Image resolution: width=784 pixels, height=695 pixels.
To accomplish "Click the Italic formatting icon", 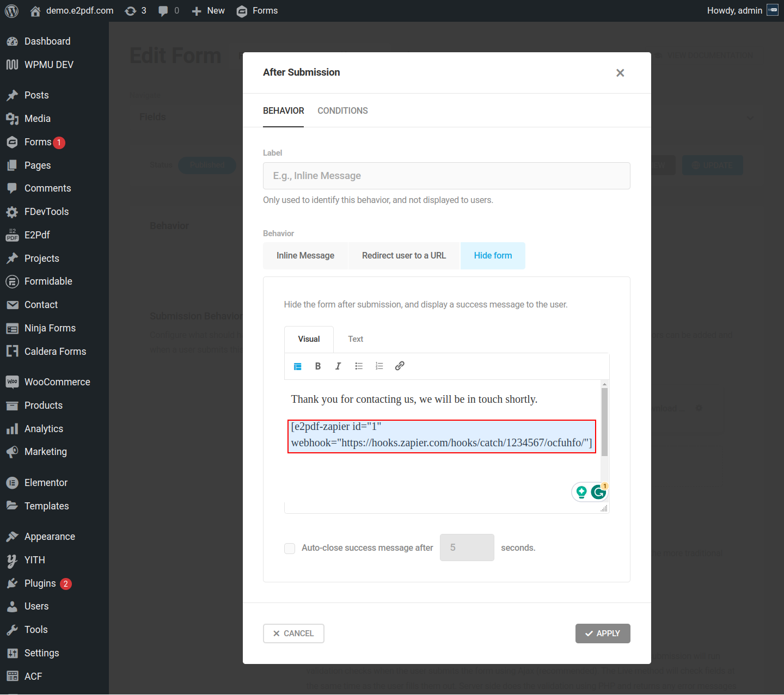I will tap(338, 366).
